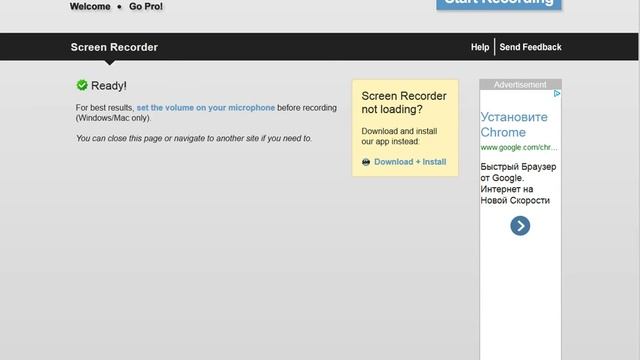The image size is (640, 360).
Task: Click the blue arrow button in the ad
Action: click(520, 226)
